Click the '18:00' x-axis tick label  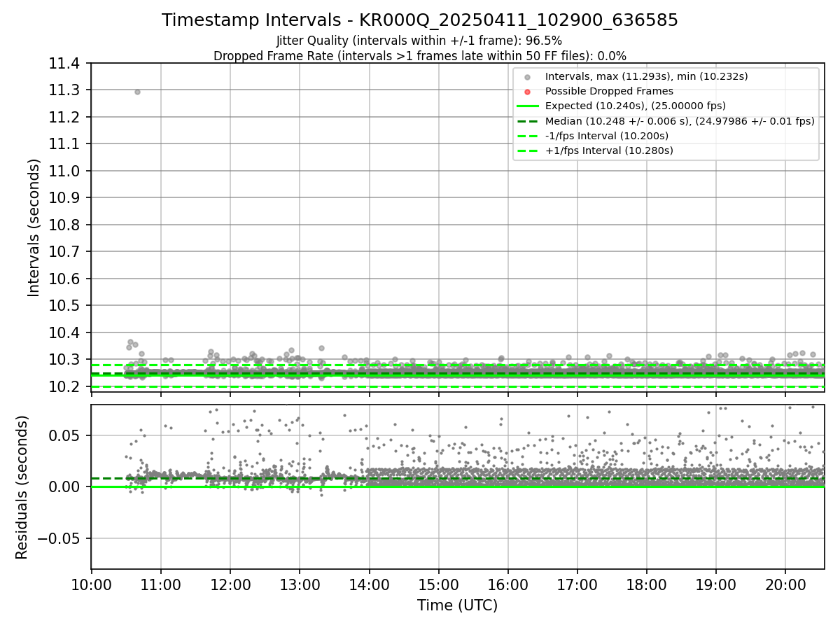[x=647, y=584]
